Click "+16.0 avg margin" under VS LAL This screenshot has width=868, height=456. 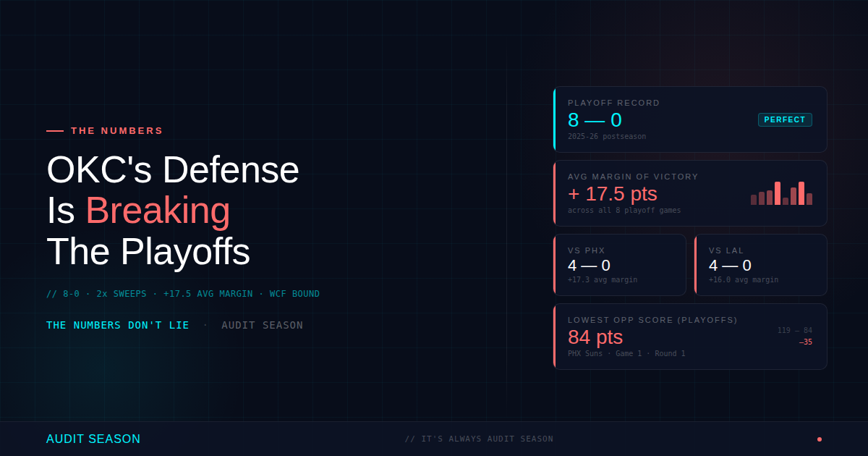point(744,279)
